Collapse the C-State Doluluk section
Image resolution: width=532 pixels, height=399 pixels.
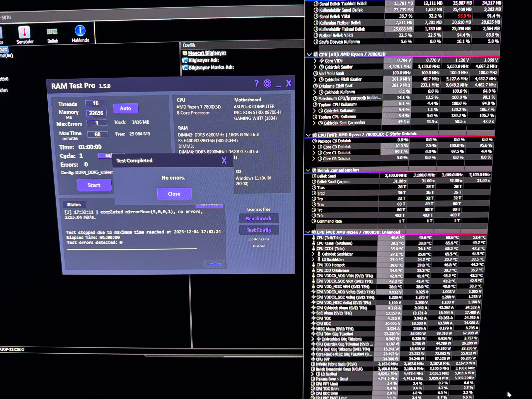tap(308, 135)
